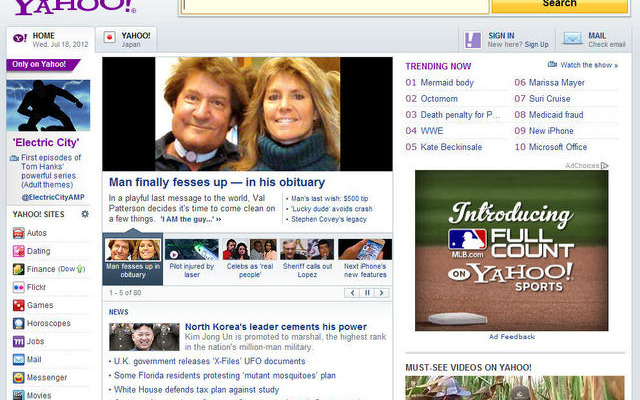Open Stephen Covey's legacy link
This screenshot has width=640, height=400.
pos(329,219)
